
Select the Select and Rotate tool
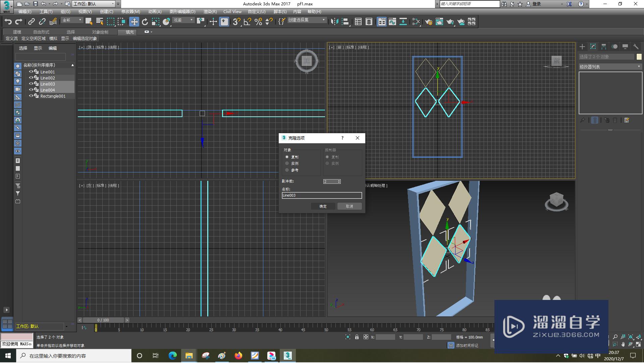(x=145, y=22)
